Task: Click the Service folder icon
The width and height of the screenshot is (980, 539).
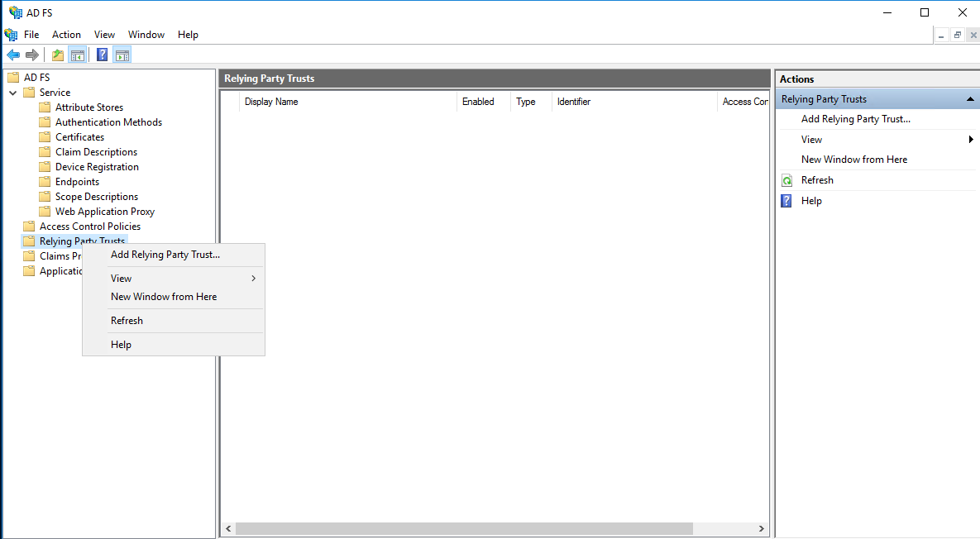Action: [x=29, y=93]
